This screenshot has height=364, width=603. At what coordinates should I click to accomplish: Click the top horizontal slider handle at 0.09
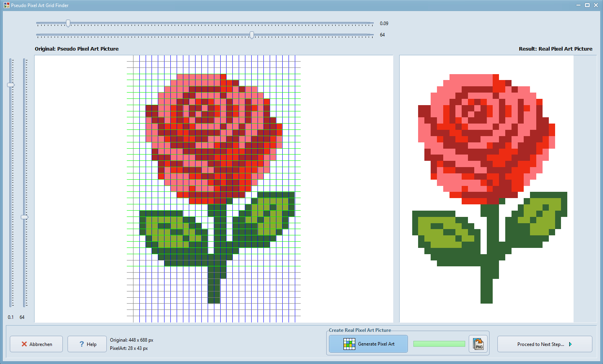68,24
